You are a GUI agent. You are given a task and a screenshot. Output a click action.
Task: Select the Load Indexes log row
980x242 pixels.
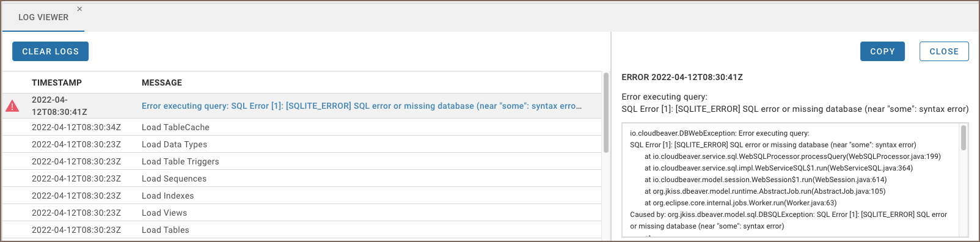(302, 196)
